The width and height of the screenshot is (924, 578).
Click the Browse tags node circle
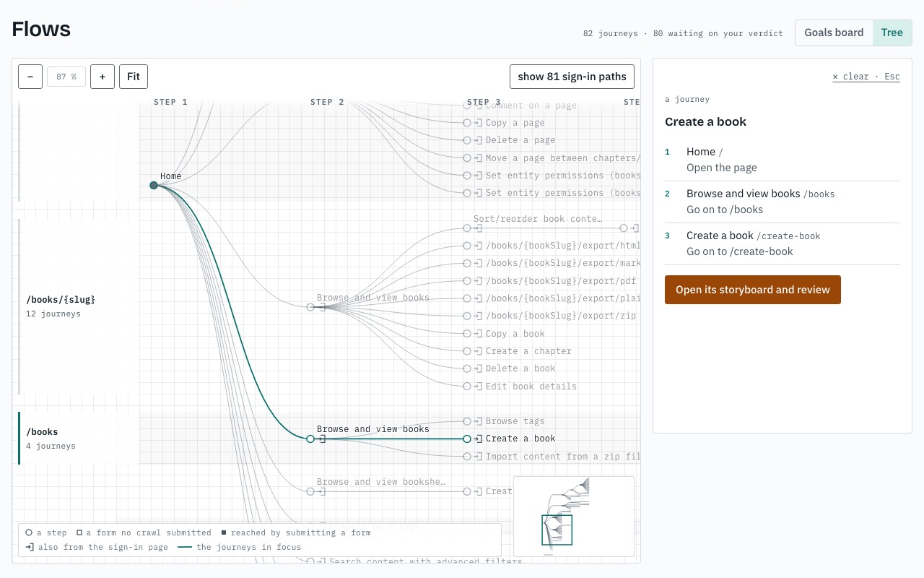(x=467, y=421)
